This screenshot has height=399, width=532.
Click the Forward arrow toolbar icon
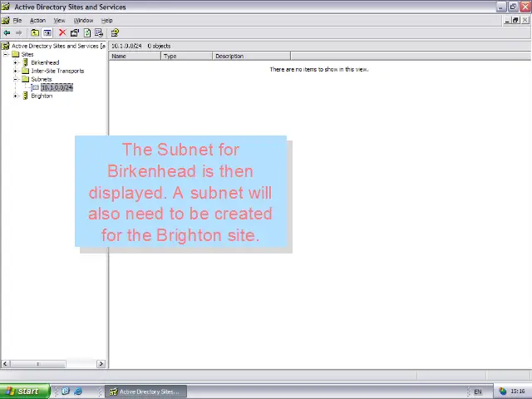[x=18, y=32]
